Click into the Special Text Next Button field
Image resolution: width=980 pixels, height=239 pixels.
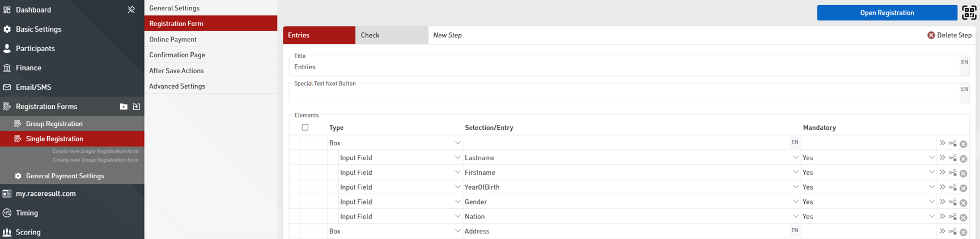[623, 94]
